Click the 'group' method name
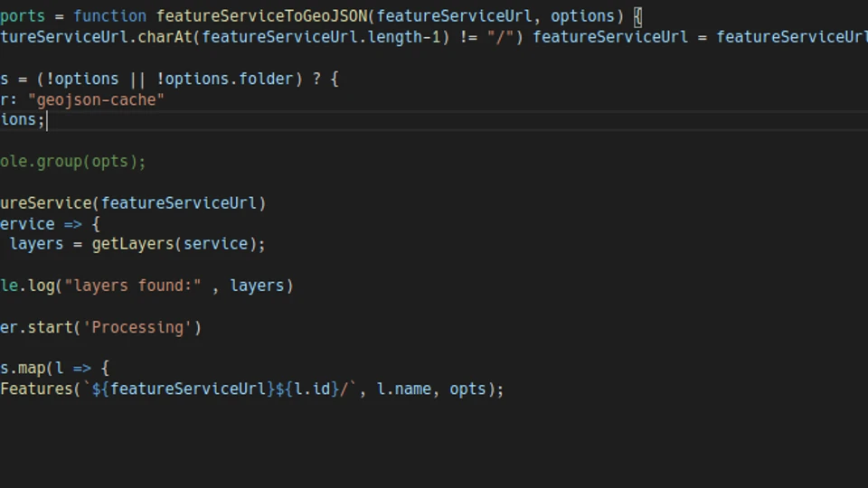This screenshot has width=868, height=488. [x=56, y=162]
